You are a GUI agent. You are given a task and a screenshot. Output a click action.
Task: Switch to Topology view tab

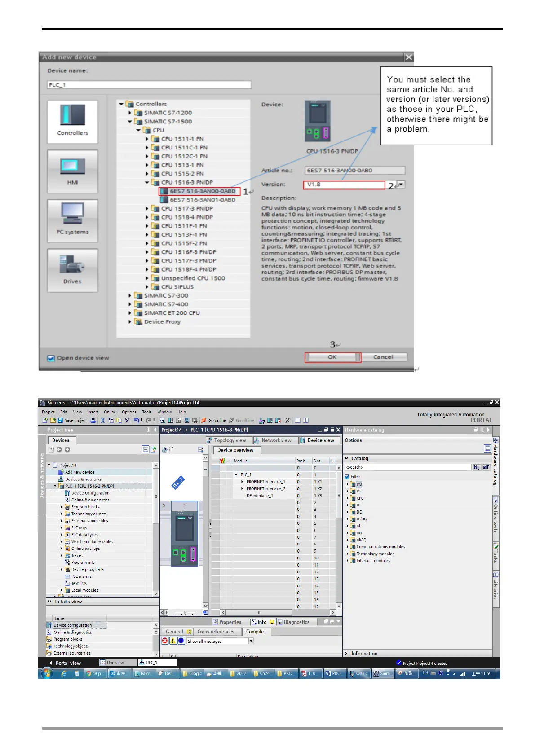click(227, 440)
